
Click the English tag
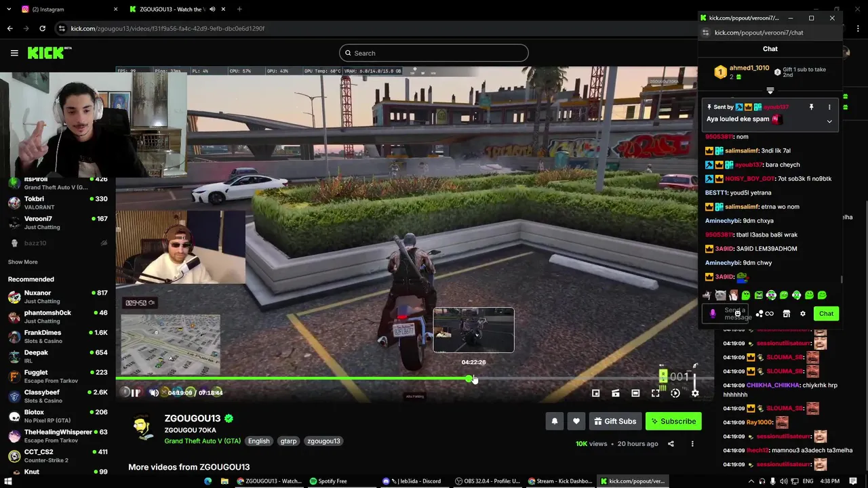point(258,441)
